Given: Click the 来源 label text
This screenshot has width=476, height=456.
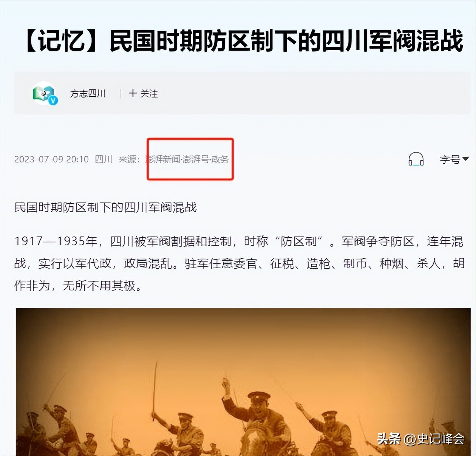Looking at the screenshot, I should click(x=129, y=159).
